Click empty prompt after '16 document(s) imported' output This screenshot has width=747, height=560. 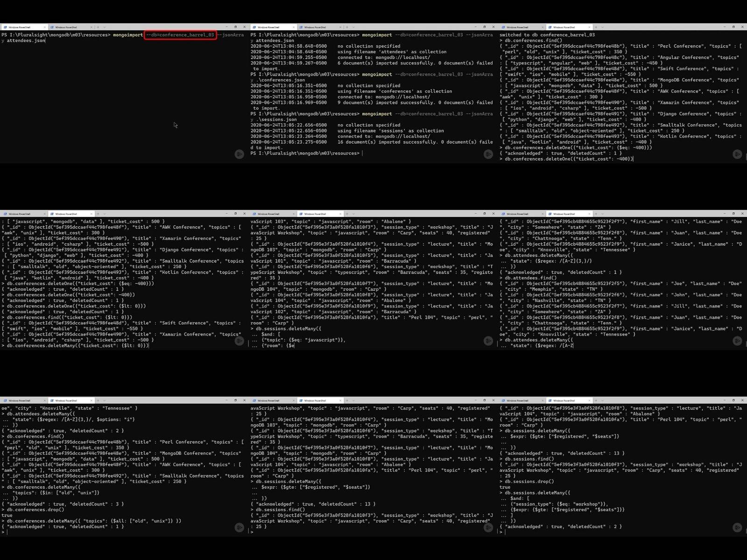[x=362, y=154]
